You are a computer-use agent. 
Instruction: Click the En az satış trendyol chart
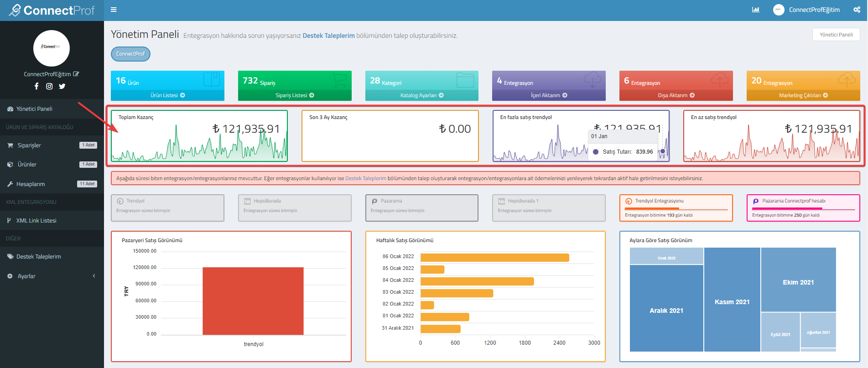coord(772,136)
